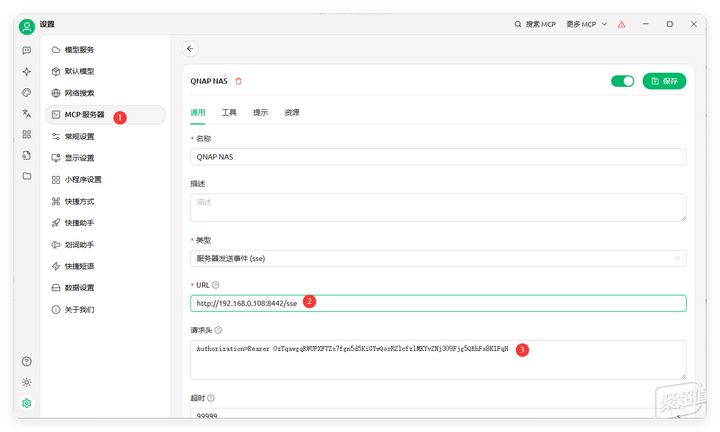Switch to the 工具 tab
The height and width of the screenshot is (432, 720).
coord(229,113)
